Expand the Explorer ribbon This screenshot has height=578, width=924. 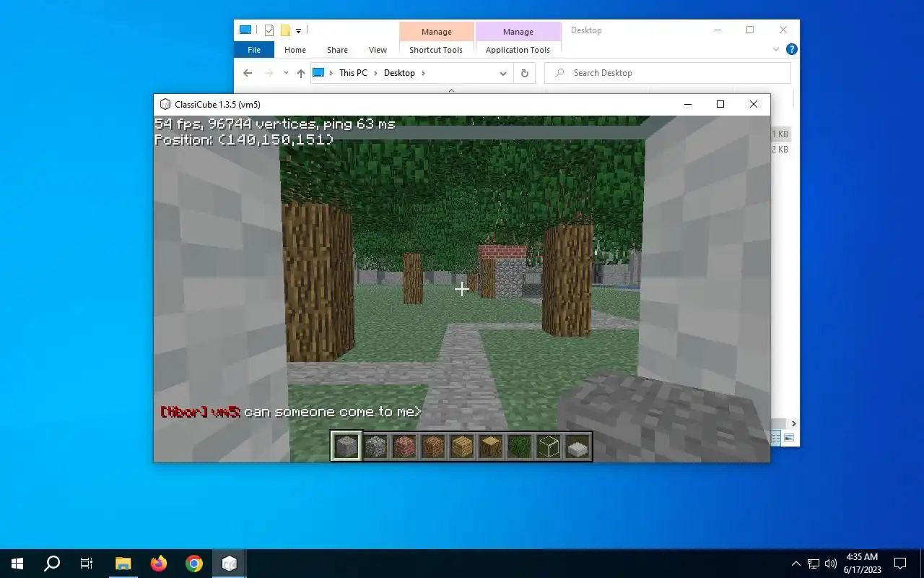tap(776, 50)
